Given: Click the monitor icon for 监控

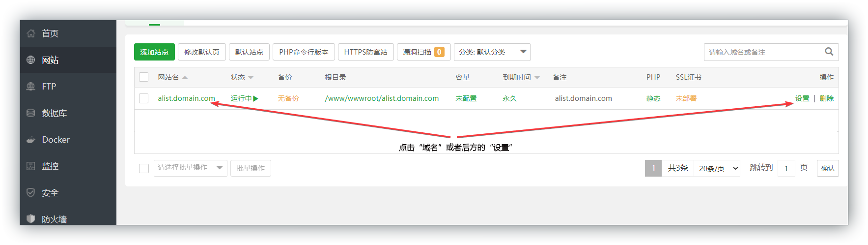Looking at the screenshot, I should pyautogui.click(x=31, y=166).
